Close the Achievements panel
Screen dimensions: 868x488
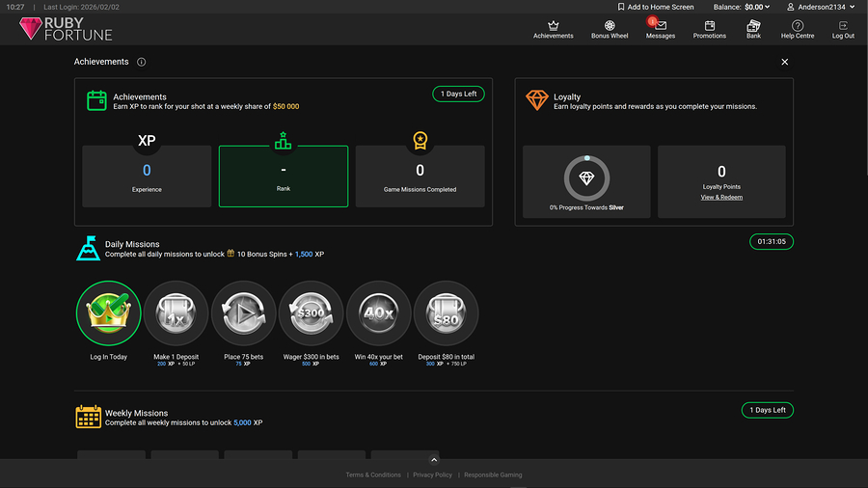pos(784,62)
